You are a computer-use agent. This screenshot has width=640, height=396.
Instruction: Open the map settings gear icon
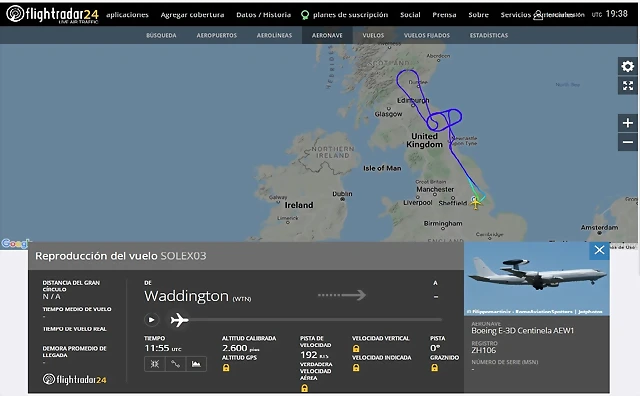(x=628, y=66)
